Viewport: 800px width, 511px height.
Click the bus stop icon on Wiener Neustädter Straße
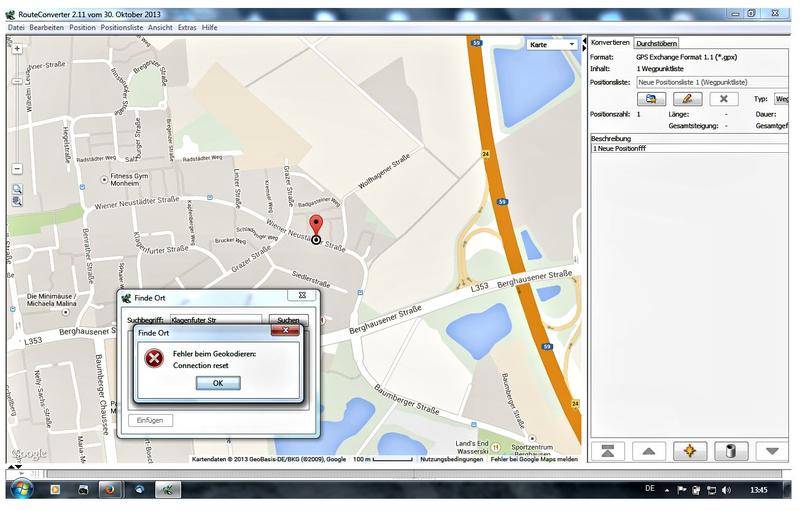(x=210, y=197)
